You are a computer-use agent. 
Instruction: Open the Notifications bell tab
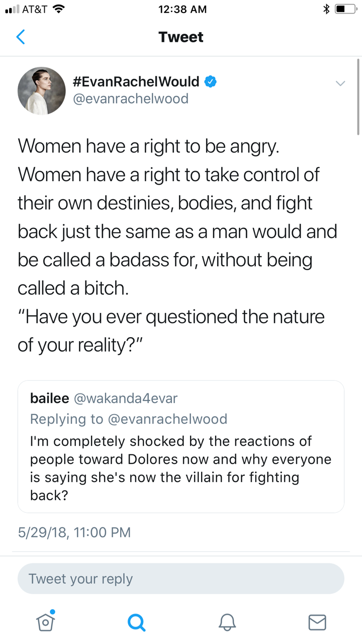227,623
